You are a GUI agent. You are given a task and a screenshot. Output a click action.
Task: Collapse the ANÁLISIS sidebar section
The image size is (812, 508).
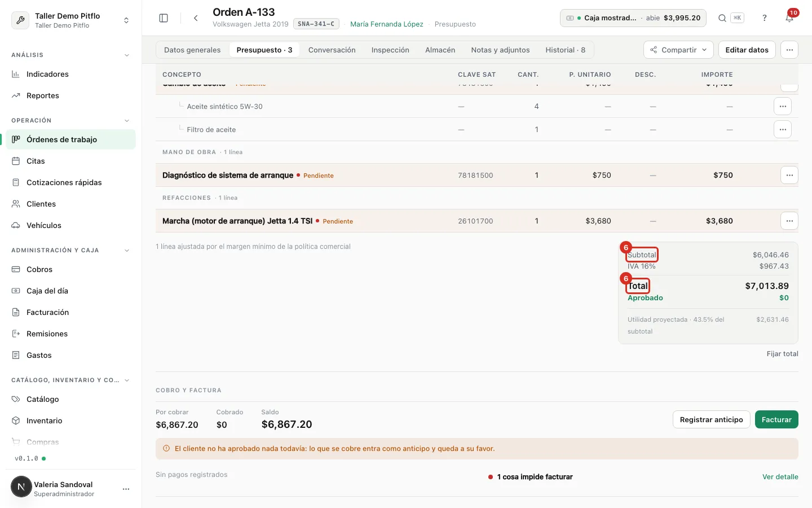[127, 55]
